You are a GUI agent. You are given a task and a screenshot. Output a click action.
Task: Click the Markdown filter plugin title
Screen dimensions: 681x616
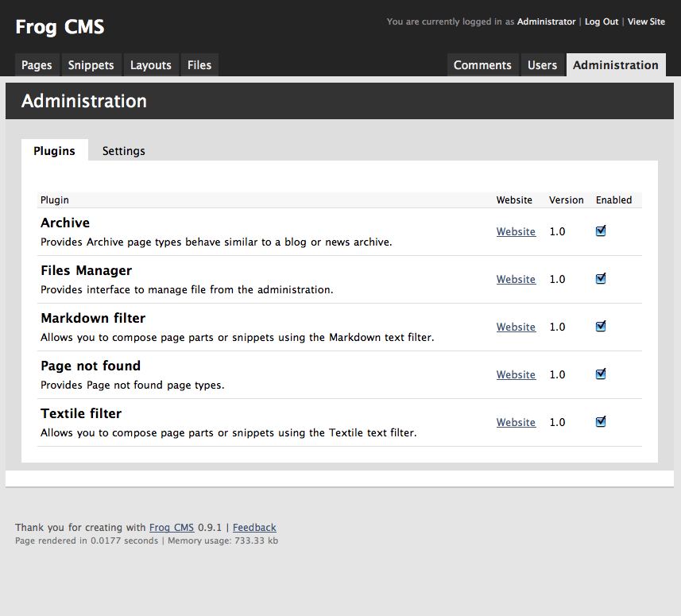93,318
